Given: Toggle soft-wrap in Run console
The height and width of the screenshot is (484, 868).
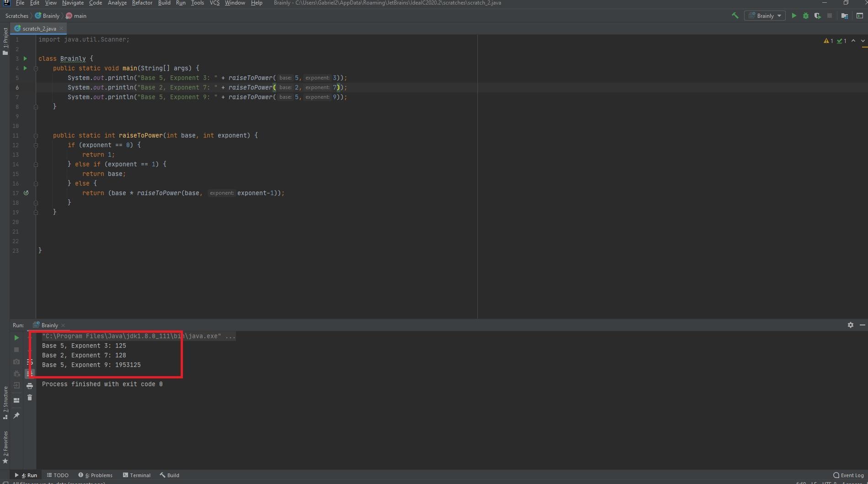Looking at the screenshot, I should click(30, 362).
